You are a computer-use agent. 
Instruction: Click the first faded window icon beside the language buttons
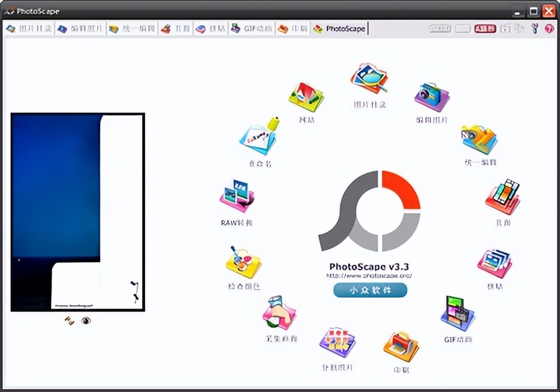click(505, 29)
